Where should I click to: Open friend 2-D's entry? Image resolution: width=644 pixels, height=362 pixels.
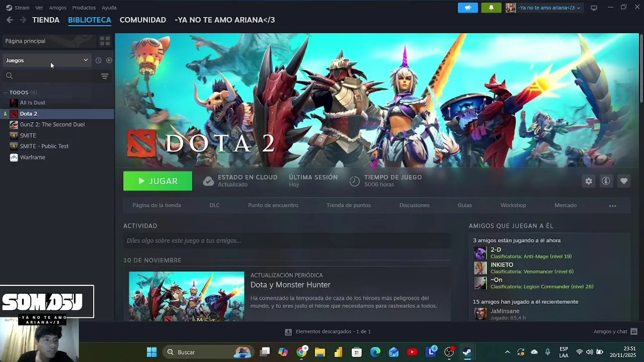tap(523, 253)
